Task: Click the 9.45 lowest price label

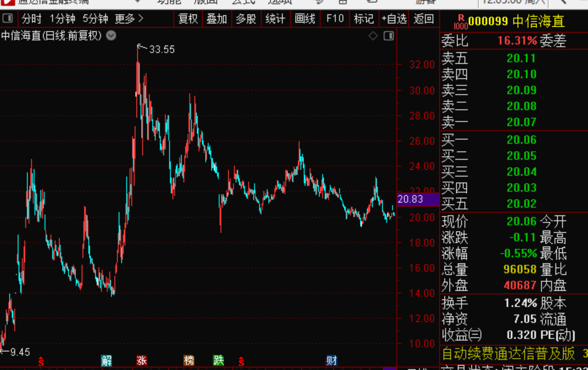Action: point(20,352)
